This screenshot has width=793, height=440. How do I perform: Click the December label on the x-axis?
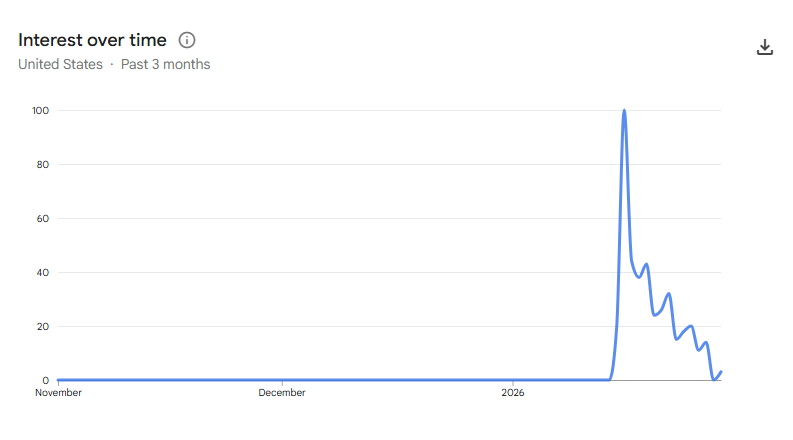(282, 393)
